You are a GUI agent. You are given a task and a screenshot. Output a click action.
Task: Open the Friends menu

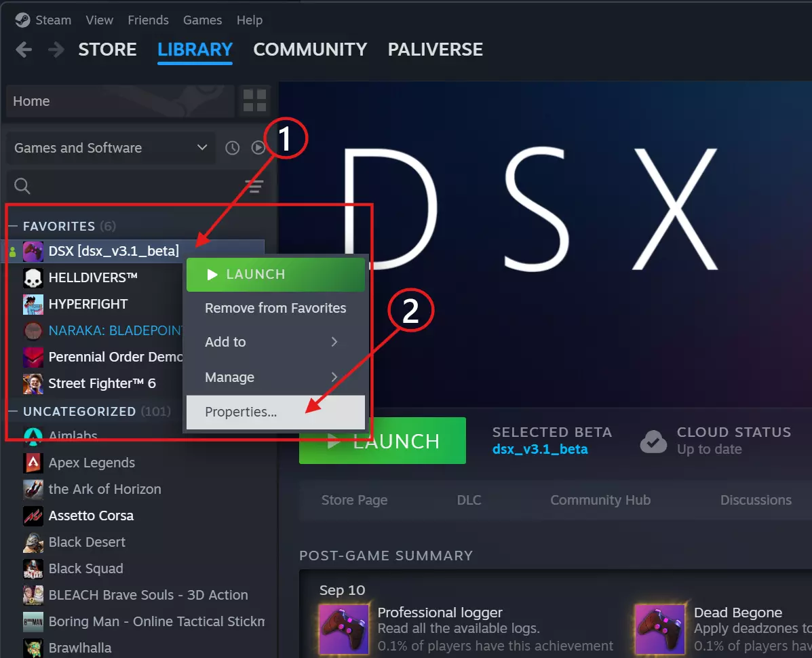(x=148, y=20)
